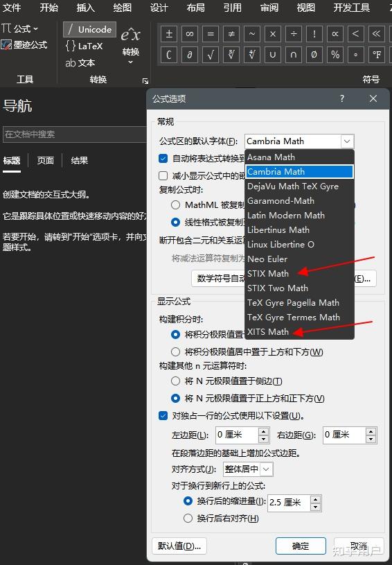This screenshot has height=565, width=392.
Task: Click the 左边距 input field
Action: (x=237, y=435)
